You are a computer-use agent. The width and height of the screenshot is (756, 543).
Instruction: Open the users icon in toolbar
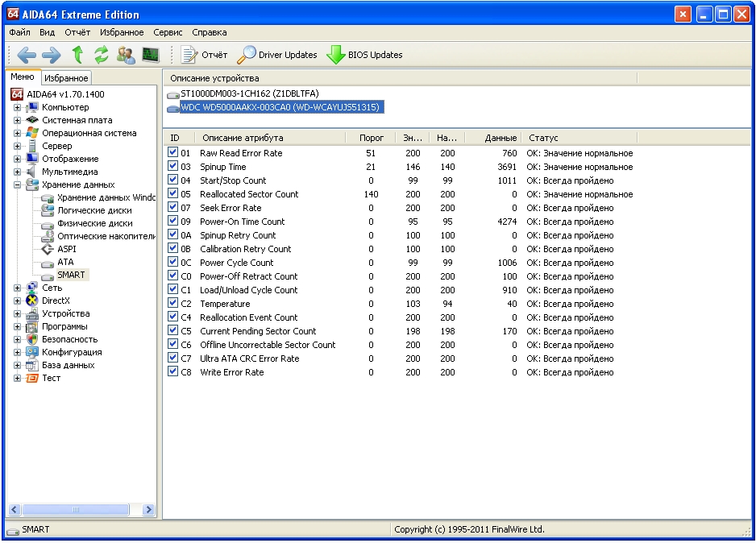click(126, 55)
